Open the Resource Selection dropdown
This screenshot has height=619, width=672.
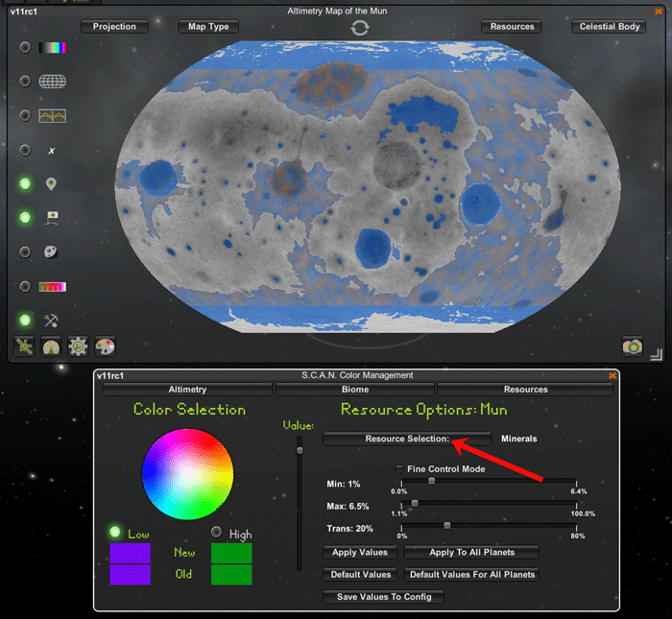(x=407, y=439)
